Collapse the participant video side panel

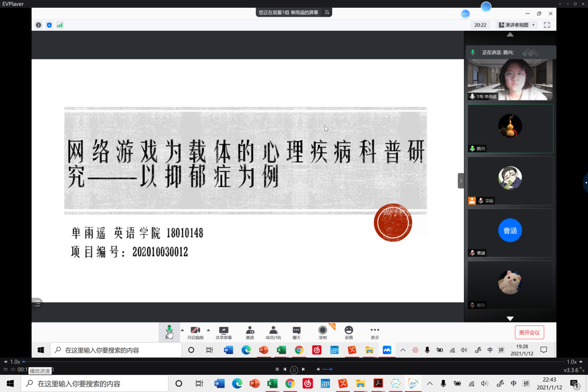pos(460,181)
